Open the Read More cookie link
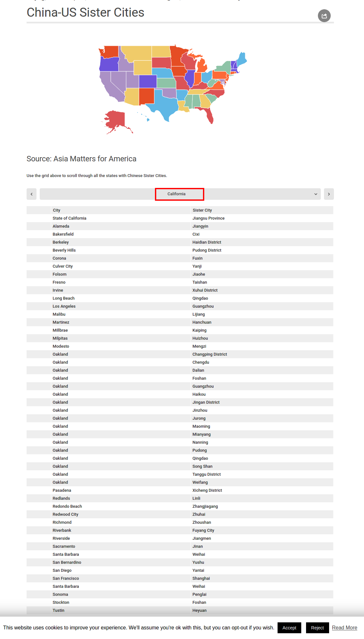The image size is (364, 639). [x=344, y=628]
